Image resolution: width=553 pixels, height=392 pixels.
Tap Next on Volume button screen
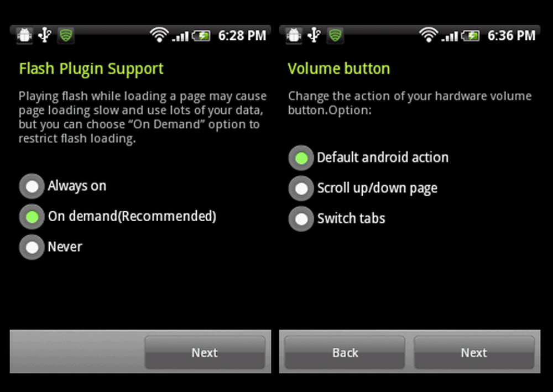(474, 353)
